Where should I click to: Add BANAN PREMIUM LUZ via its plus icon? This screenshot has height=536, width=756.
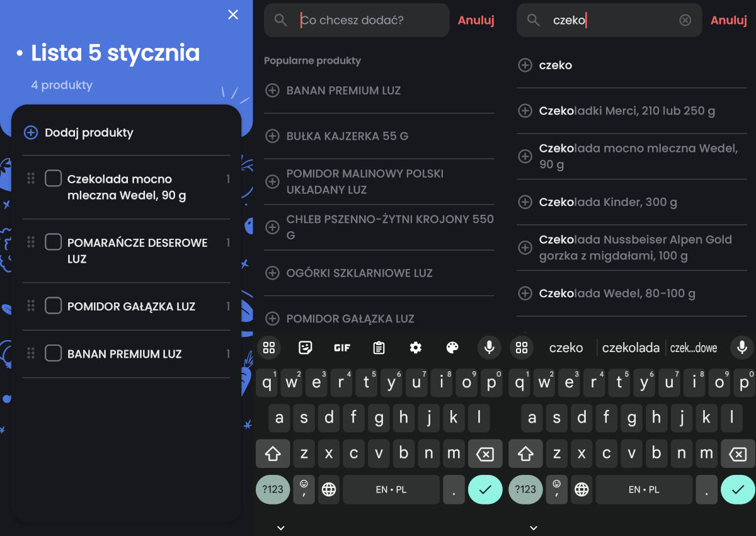tap(272, 91)
